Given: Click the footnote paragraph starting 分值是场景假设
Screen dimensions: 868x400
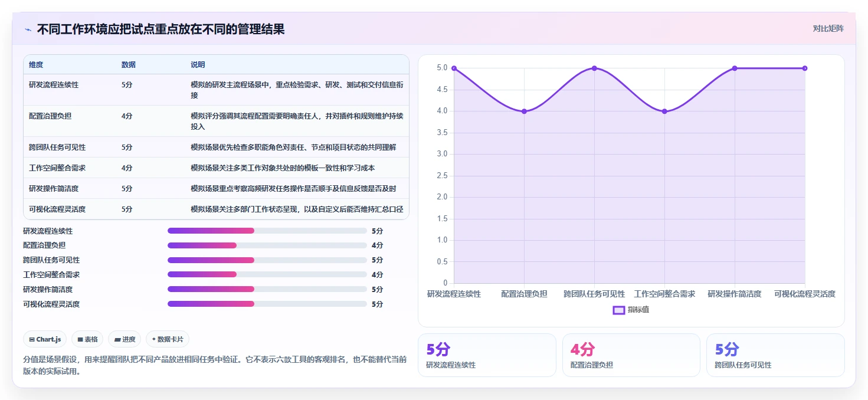Looking at the screenshot, I should (x=215, y=365).
